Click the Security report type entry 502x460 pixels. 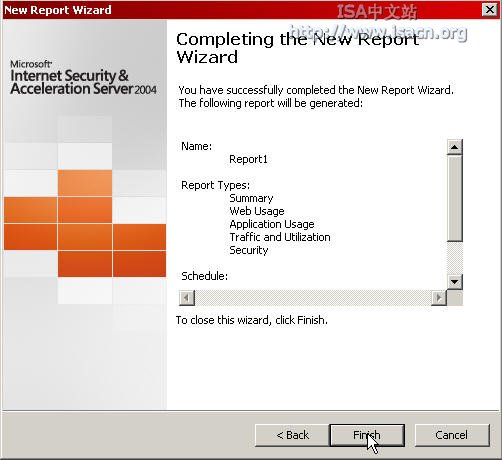tap(249, 250)
